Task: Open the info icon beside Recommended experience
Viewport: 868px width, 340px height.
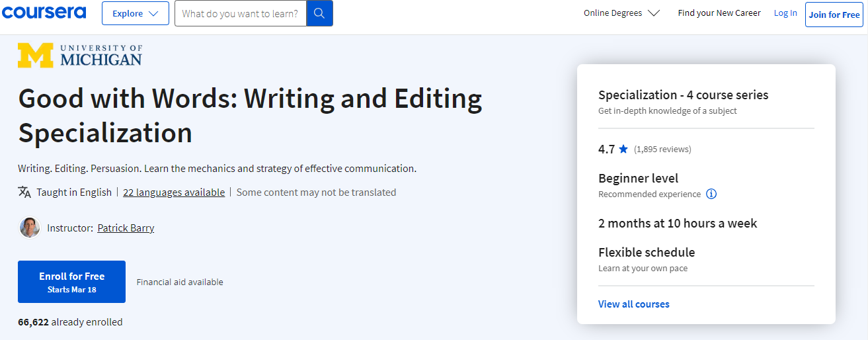Action: (x=711, y=194)
